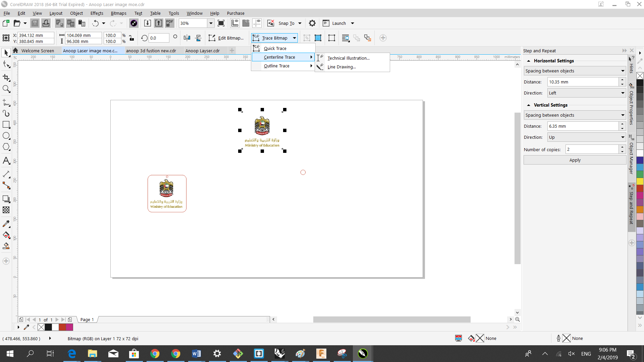The width and height of the screenshot is (644, 362).
Task: Select the Interactive Fill tool
Action: pyautogui.click(x=6, y=235)
